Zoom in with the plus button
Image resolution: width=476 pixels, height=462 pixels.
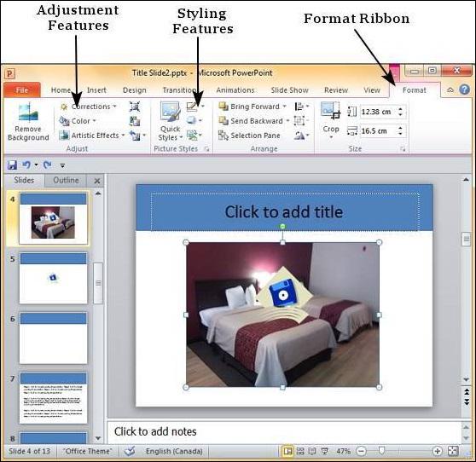click(437, 452)
